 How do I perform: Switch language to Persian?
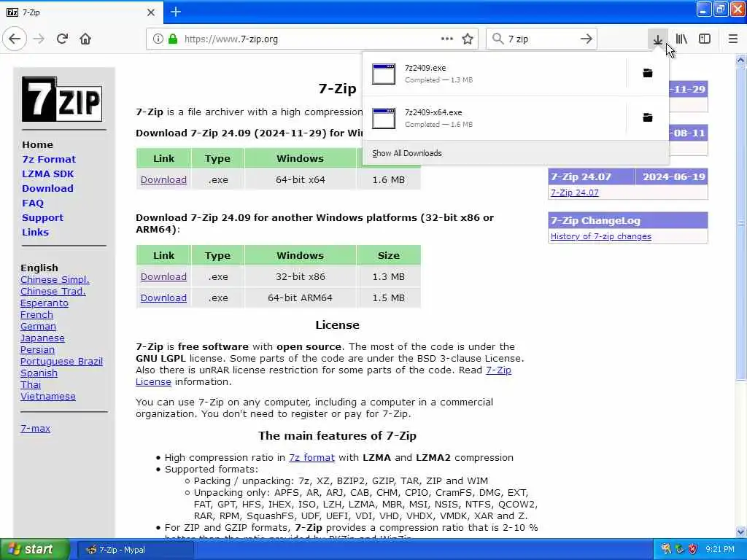click(x=37, y=349)
